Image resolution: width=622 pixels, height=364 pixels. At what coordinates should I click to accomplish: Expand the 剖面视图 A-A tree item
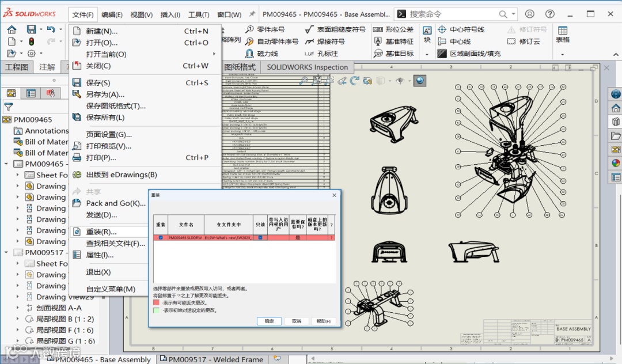17,308
